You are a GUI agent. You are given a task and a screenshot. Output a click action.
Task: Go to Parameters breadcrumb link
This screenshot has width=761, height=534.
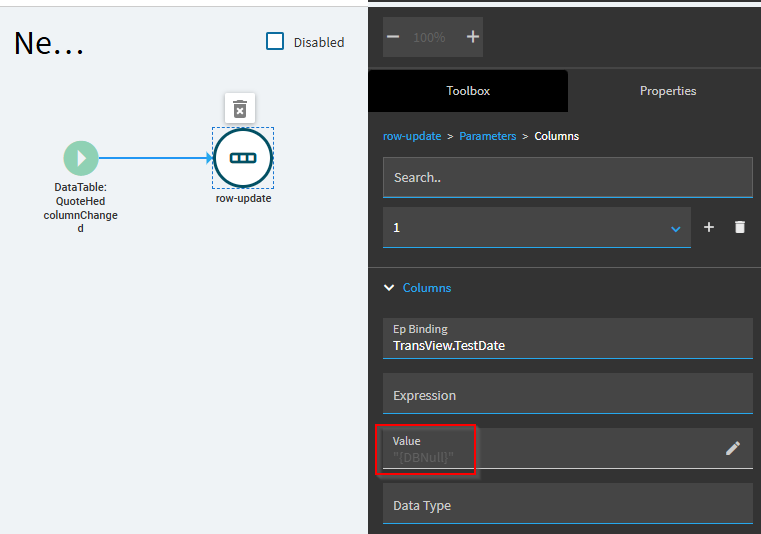click(487, 136)
